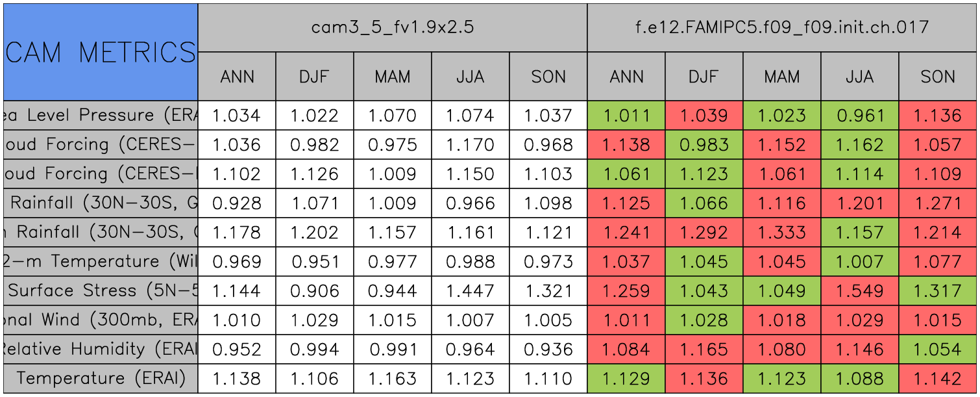The width and height of the screenshot is (980, 397).
Task: Click the cell with value 0.906
Action: (314, 290)
